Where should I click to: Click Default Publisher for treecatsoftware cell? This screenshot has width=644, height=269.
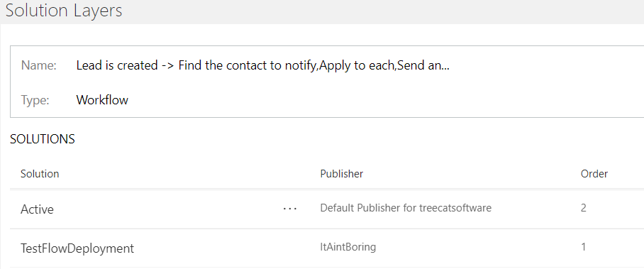[406, 208]
